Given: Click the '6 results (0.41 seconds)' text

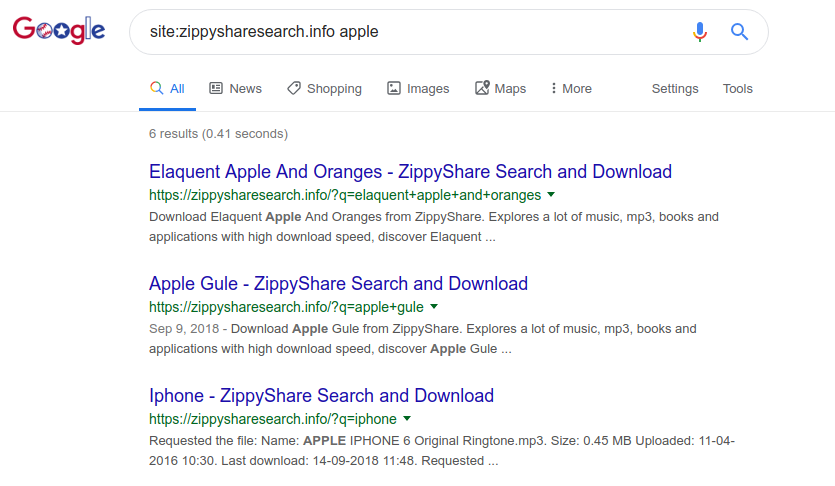Looking at the screenshot, I should click(218, 134).
